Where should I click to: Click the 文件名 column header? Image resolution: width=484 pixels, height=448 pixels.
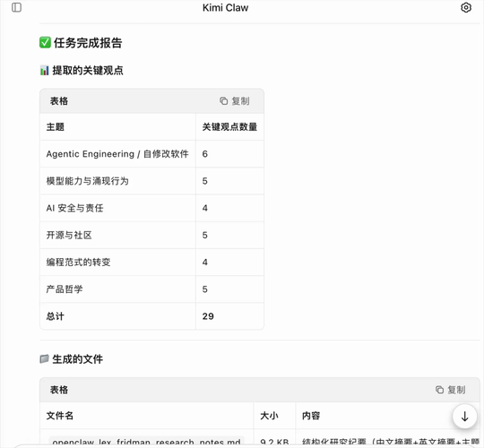(59, 416)
